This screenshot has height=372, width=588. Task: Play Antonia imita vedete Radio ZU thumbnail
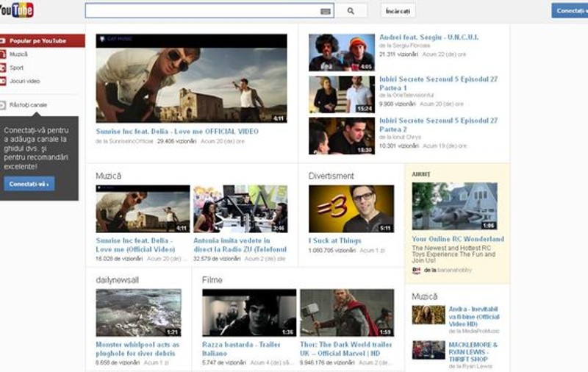(241, 209)
